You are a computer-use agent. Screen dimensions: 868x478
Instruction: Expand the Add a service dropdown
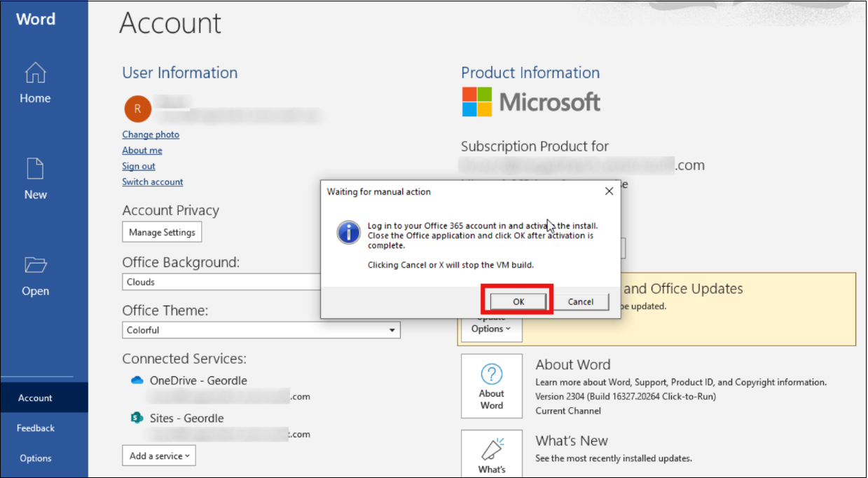[159, 456]
